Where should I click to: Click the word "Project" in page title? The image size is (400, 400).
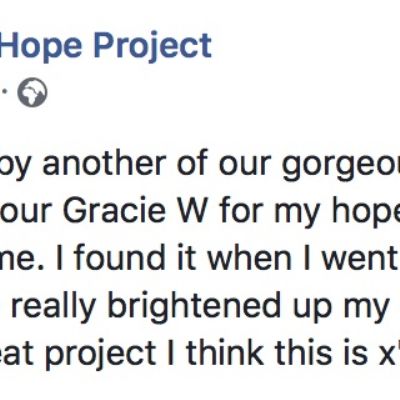(x=153, y=46)
